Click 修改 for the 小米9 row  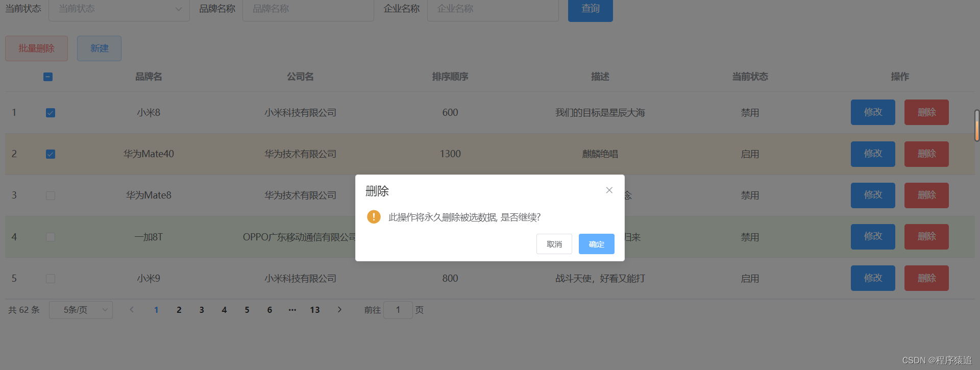tap(873, 278)
